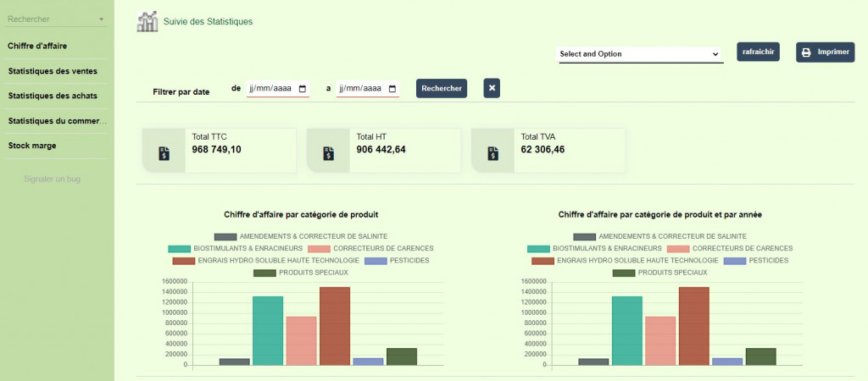Click the X button to clear date filter

(x=492, y=88)
